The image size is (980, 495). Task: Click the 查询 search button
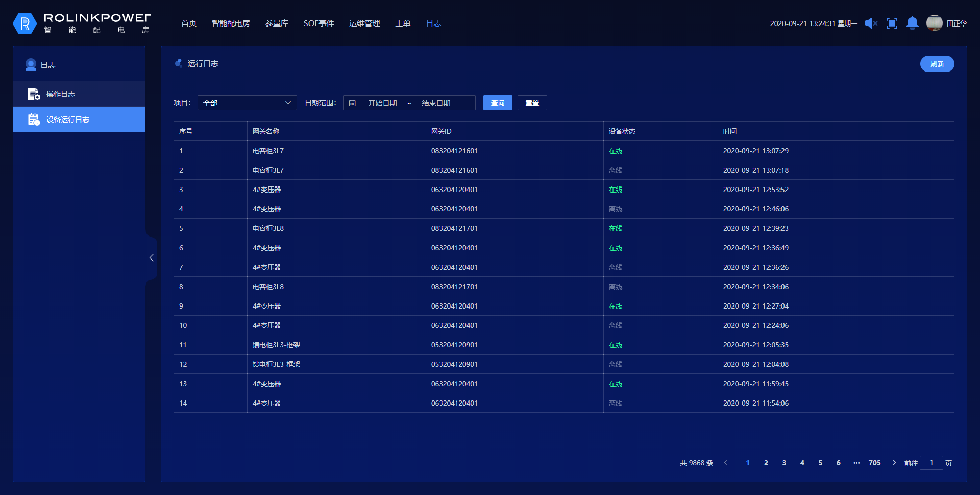[498, 103]
